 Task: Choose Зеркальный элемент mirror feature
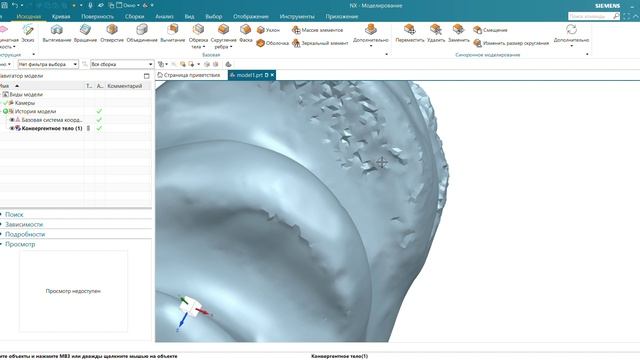pyautogui.click(x=320, y=43)
